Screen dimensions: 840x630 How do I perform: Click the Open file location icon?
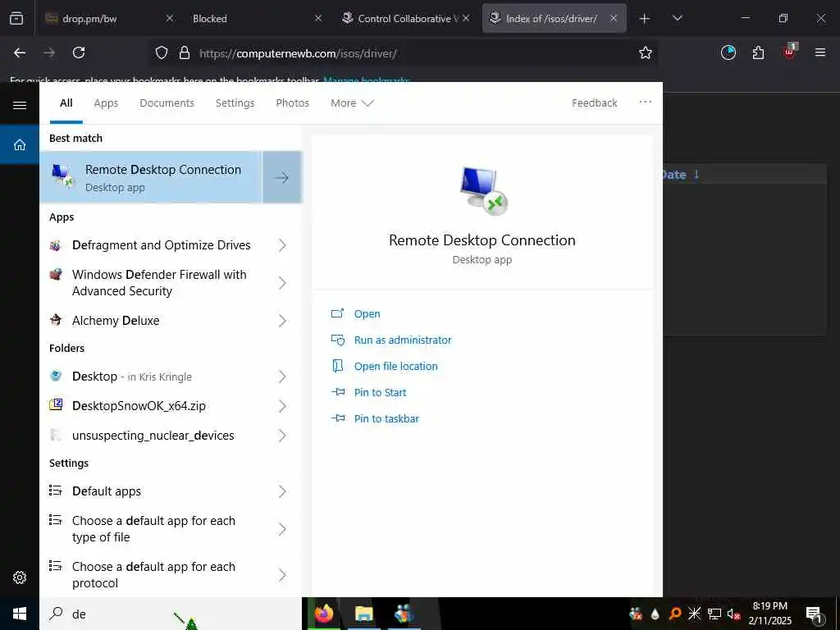(337, 366)
